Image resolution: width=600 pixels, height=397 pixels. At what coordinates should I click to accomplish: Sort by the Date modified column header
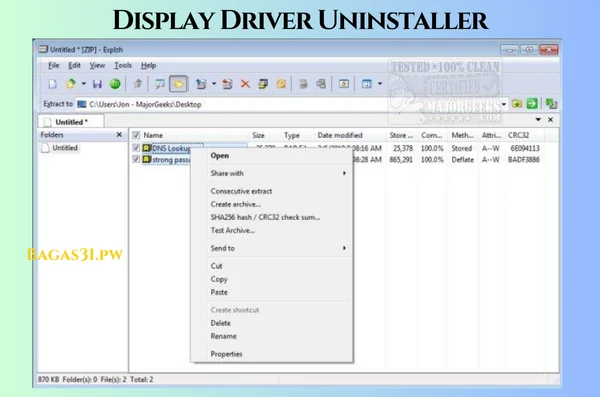pyautogui.click(x=340, y=135)
